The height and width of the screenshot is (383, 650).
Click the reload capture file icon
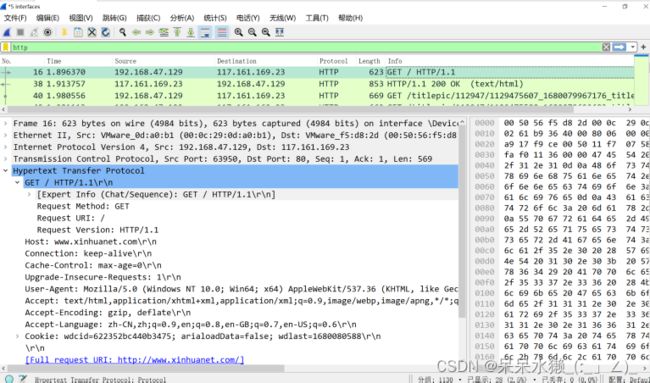pyautogui.click(x=105, y=32)
